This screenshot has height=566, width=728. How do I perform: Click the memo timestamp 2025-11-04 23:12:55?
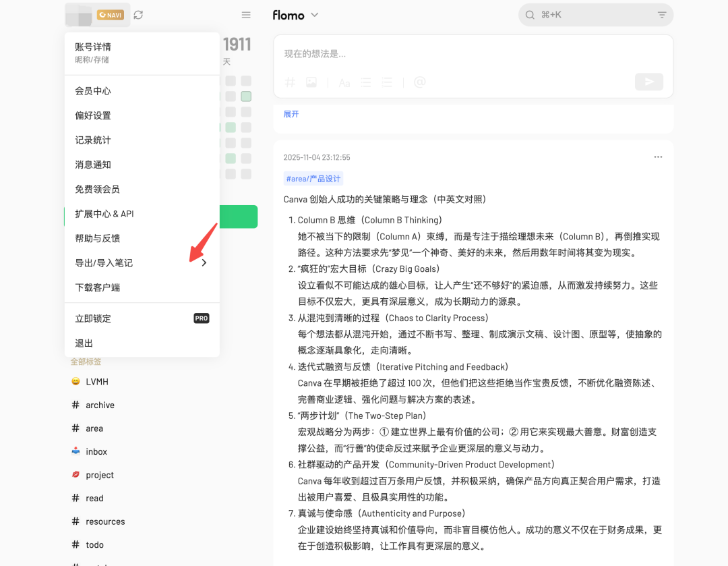[317, 158]
